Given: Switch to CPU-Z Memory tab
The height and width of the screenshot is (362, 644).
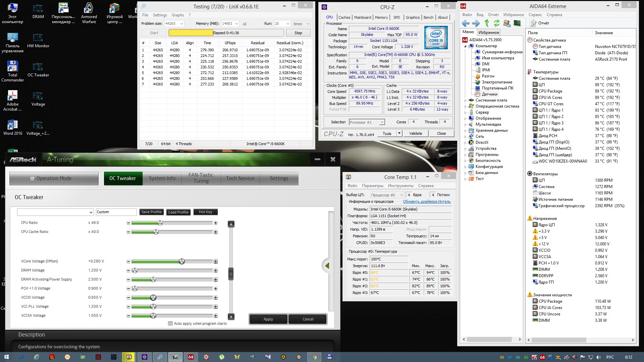Looking at the screenshot, I should (381, 17).
